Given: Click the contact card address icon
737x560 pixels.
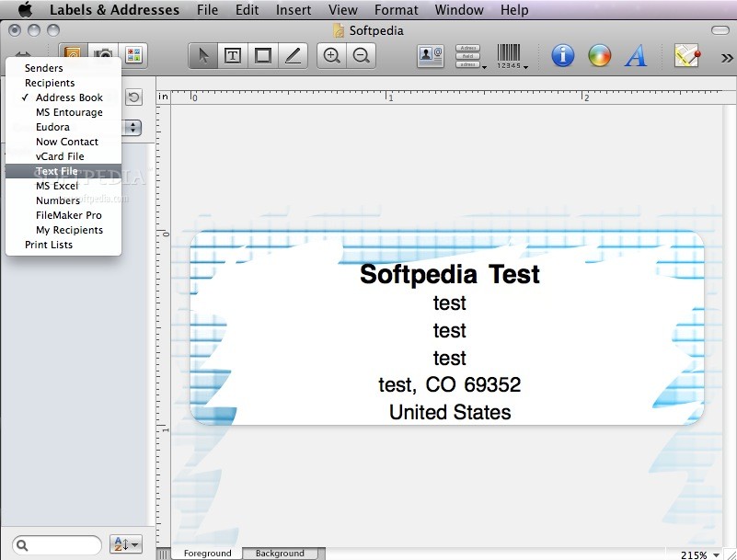Looking at the screenshot, I should tap(431, 55).
